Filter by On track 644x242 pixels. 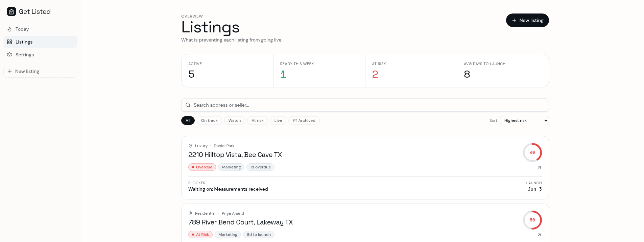tap(209, 120)
